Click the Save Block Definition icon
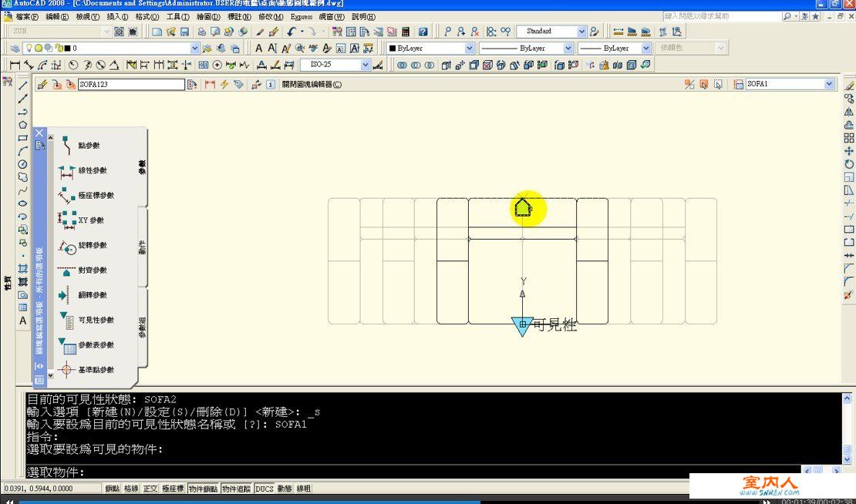Viewport: 856px width, 504px height. click(x=57, y=85)
